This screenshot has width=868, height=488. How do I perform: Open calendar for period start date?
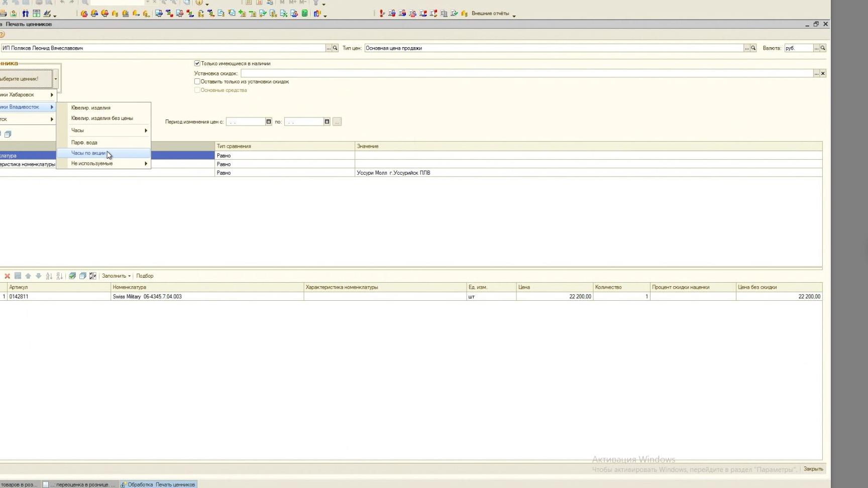click(269, 121)
